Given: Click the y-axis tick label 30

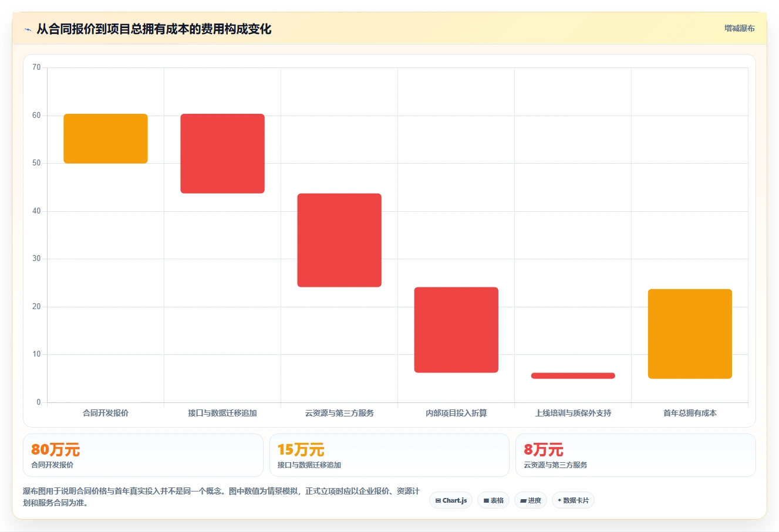Looking at the screenshot, I should coord(36,259).
